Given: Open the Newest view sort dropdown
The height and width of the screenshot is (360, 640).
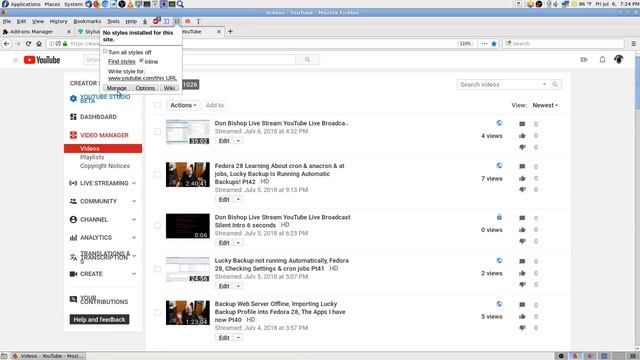Looking at the screenshot, I should coord(545,105).
